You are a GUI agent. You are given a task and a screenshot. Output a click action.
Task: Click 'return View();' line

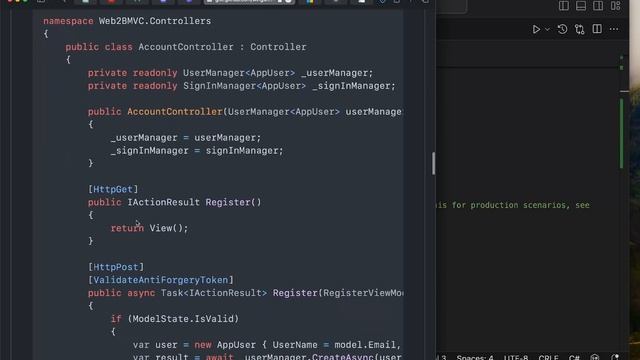point(149,228)
